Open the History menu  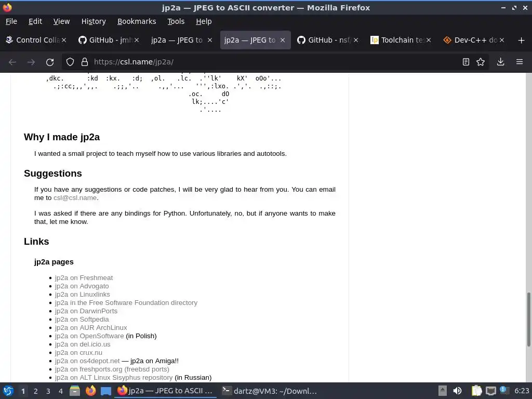click(x=94, y=21)
